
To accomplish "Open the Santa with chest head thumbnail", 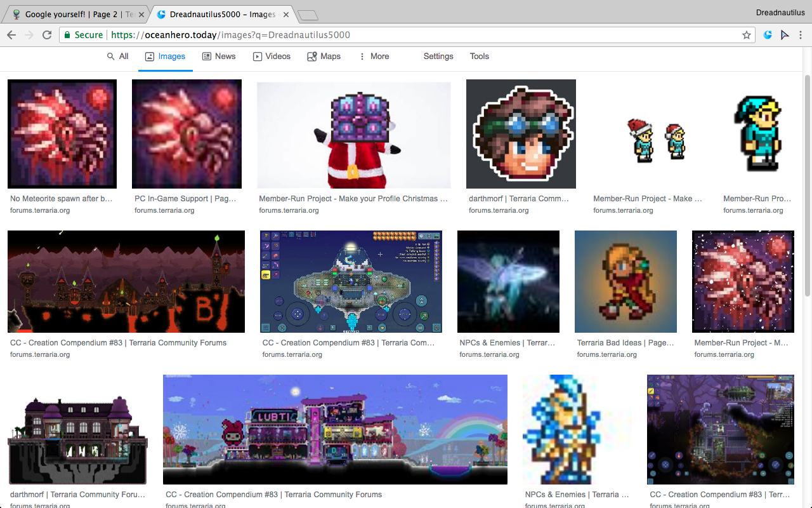I will [x=354, y=134].
